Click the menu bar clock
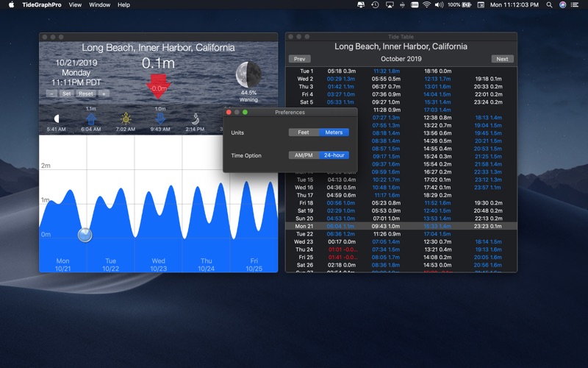 coord(514,5)
